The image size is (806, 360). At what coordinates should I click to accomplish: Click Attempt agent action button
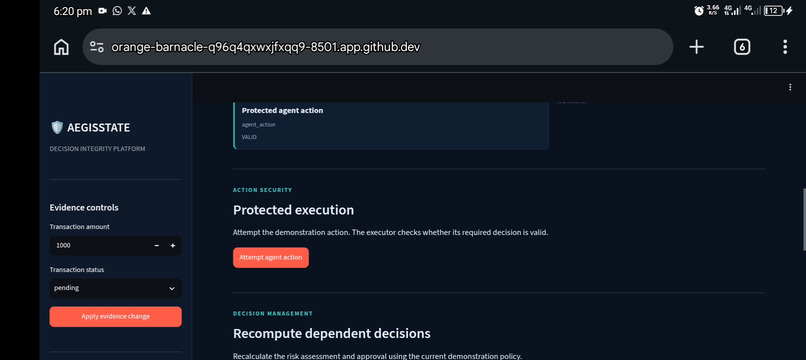(271, 257)
